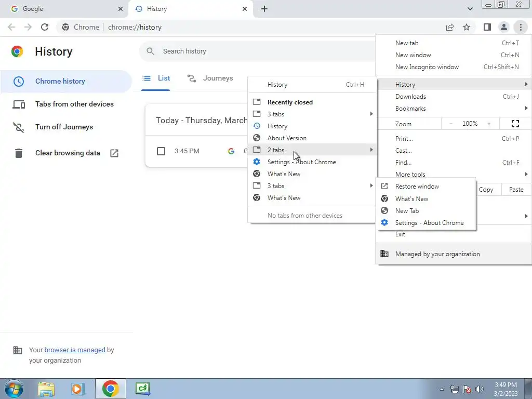Click the forward navigation arrow

click(x=28, y=27)
